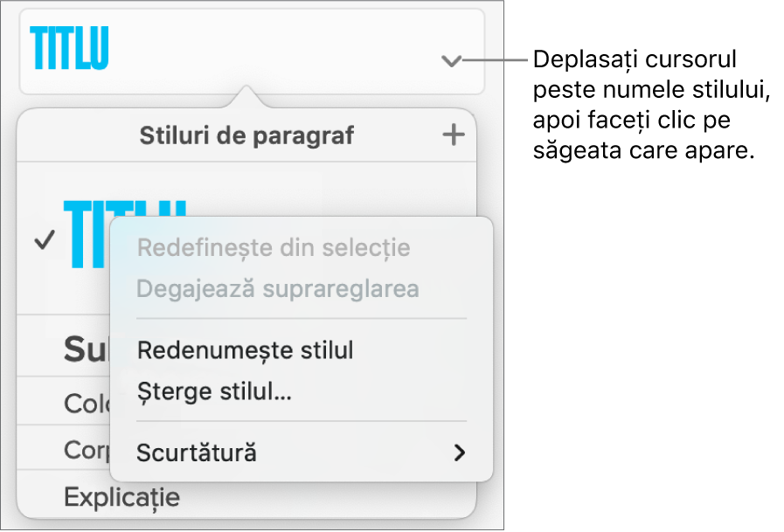Image resolution: width=784 pixels, height=532 pixels.
Task: Open the "Scurtătură" menu entry
Action: tap(197, 453)
